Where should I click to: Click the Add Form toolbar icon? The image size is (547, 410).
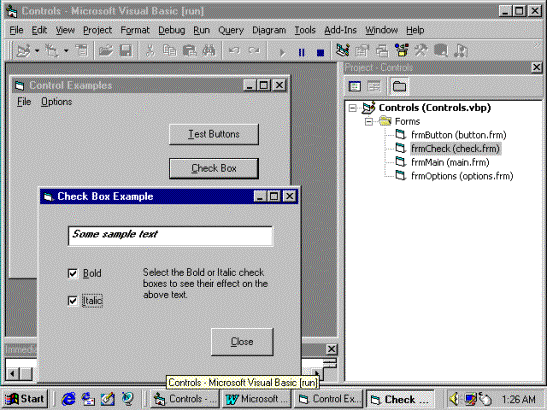coord(52,51)
